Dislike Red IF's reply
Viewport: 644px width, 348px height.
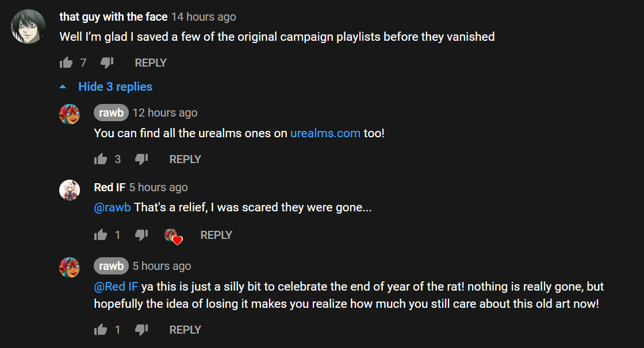click(x=141, y=235)
